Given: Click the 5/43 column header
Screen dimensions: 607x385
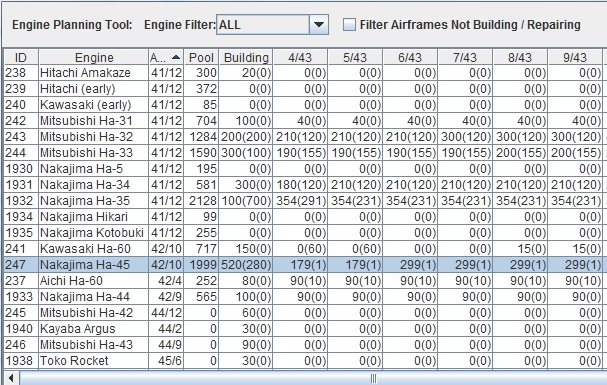Looking at the screenshot, I should (x=355, y=57).
